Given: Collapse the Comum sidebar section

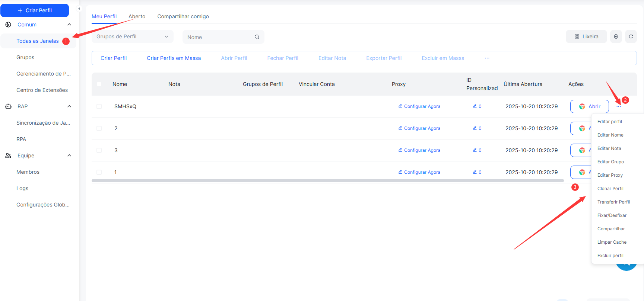Looking at the screenshot, I should point(69,25).
